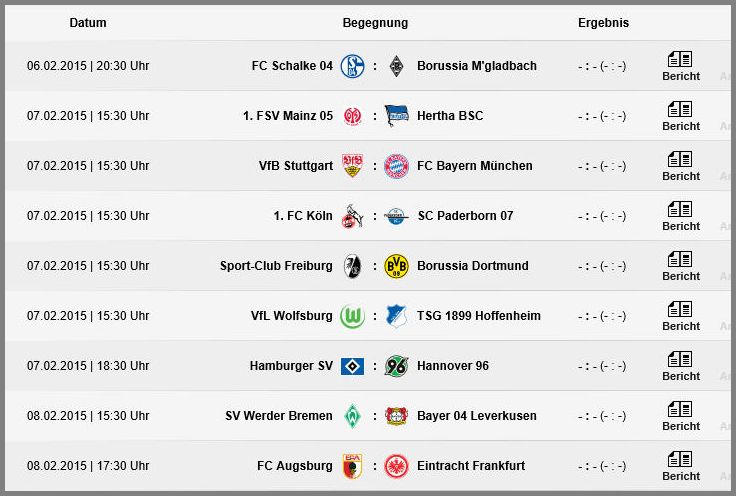Select the Hannover 96 logo
Image resolution: width=736 pixels, height=496 pixels.
click(x=396, y=366)
